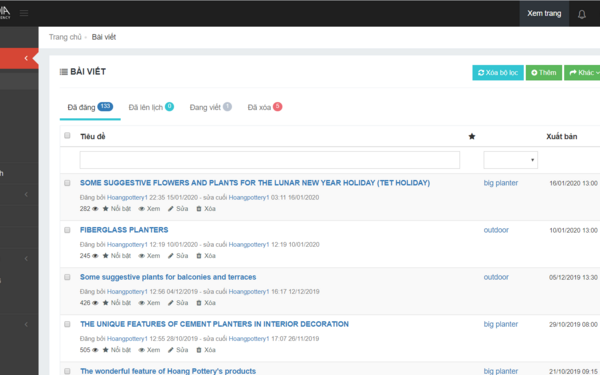Image resolution: width=600 pixels, height=375 pixels.
Task: Click the title filter input field
Action: pos(270,160)
